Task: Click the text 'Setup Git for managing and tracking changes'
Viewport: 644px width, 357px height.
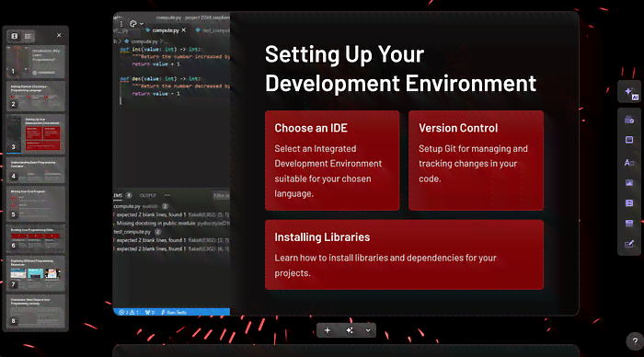Action: tap(473, 156)
